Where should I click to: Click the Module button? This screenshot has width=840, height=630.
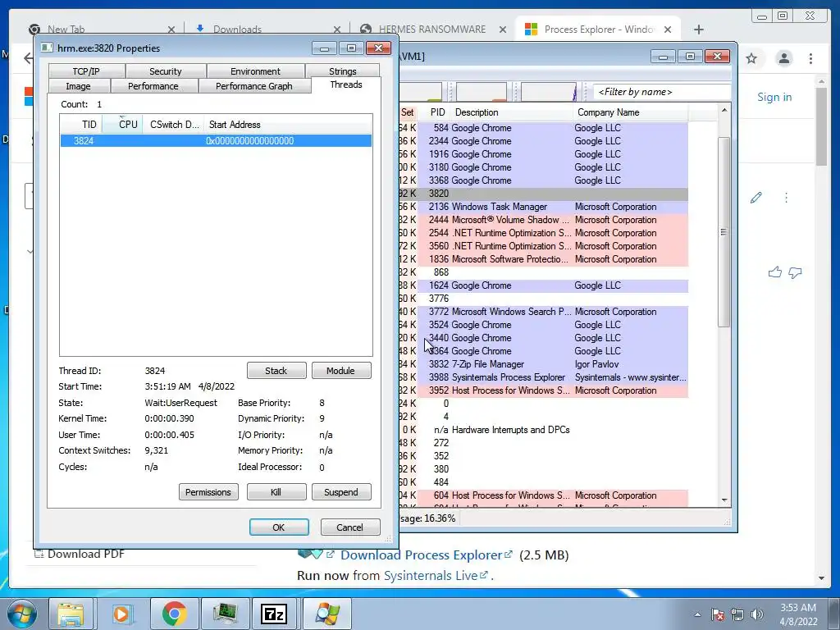341,371
